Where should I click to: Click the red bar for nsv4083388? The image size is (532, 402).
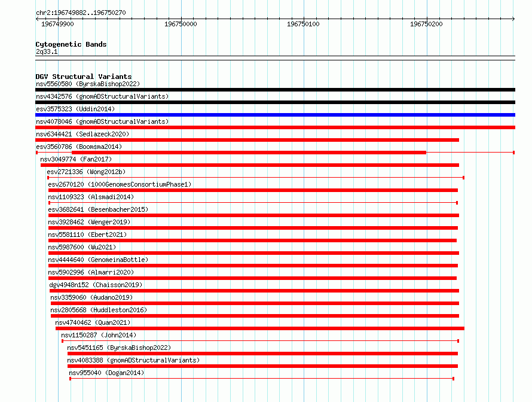coord(262,366)
